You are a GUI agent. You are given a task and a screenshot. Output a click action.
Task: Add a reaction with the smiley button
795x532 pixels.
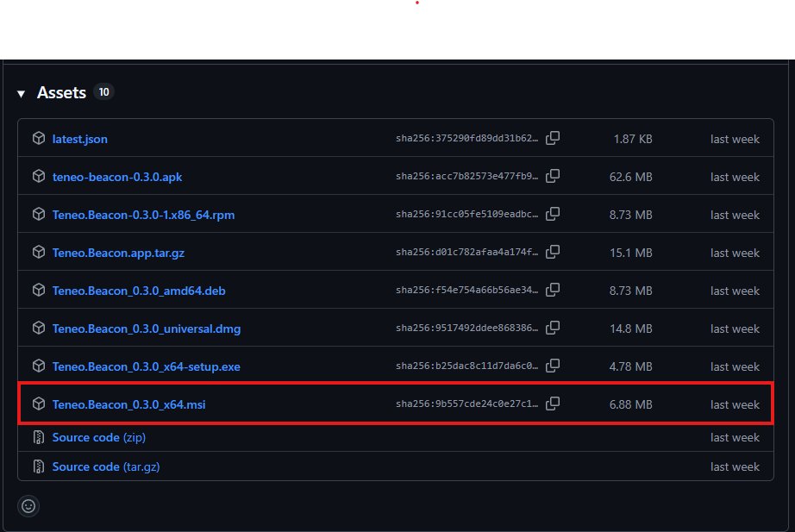28,506
